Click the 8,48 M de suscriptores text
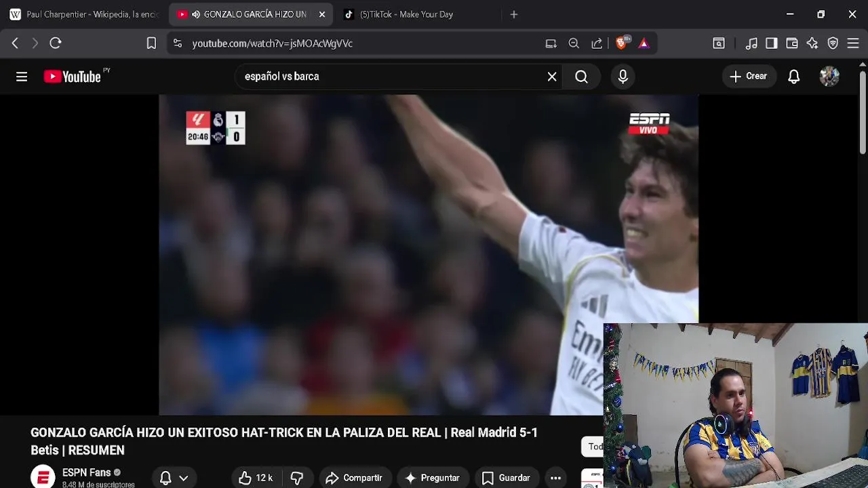Screen dimensions: 868x488 point(98,485)
